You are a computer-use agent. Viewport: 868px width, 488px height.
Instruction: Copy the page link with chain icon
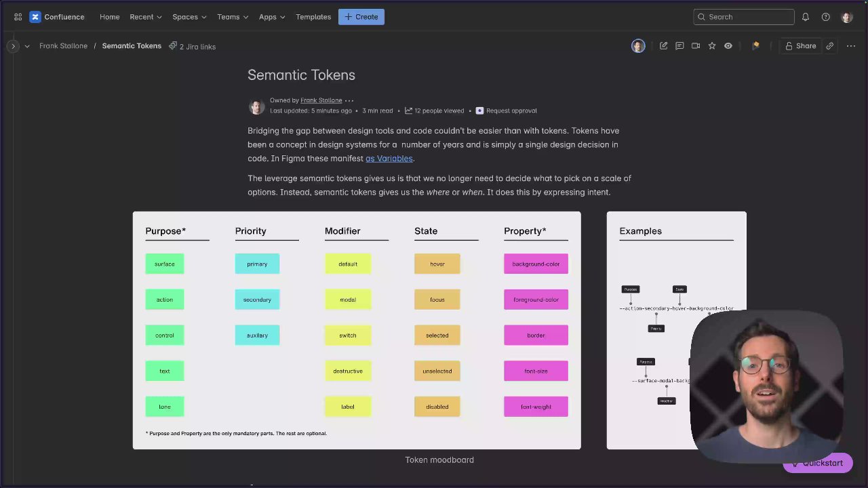pyautogui.click(x=829, y=46)
